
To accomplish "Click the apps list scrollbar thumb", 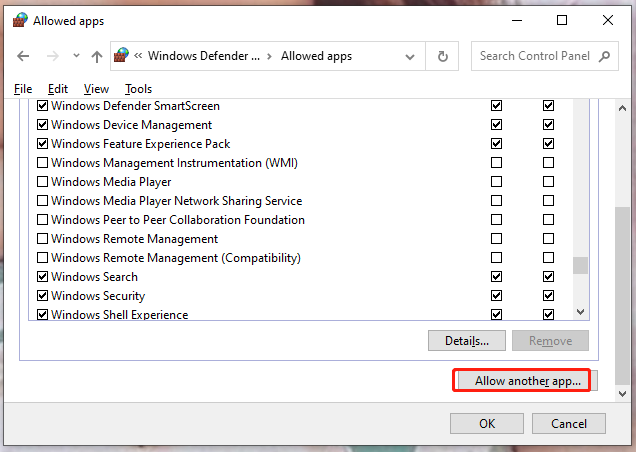I will [580, 266].
